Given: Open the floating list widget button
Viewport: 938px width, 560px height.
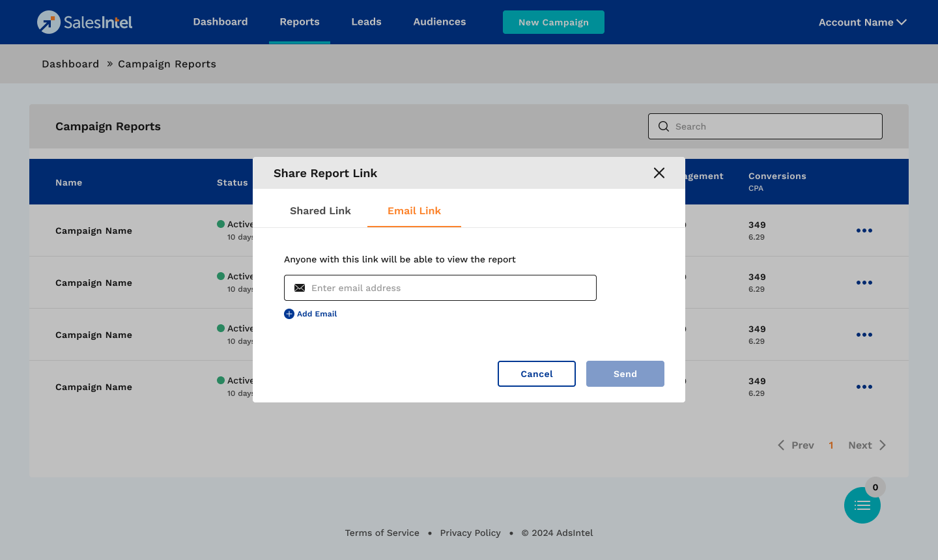Looking at the screenshot, I should pos(862,505).
